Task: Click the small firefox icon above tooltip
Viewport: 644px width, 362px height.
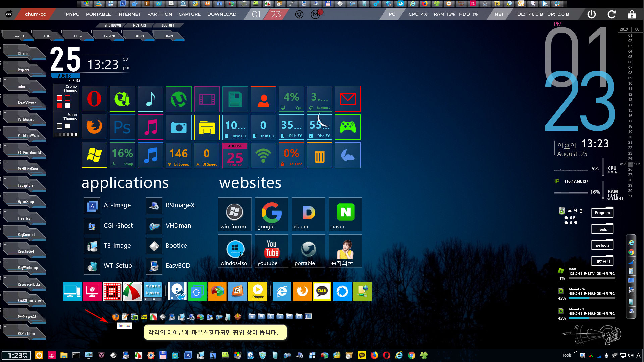Action: (116, 317)
